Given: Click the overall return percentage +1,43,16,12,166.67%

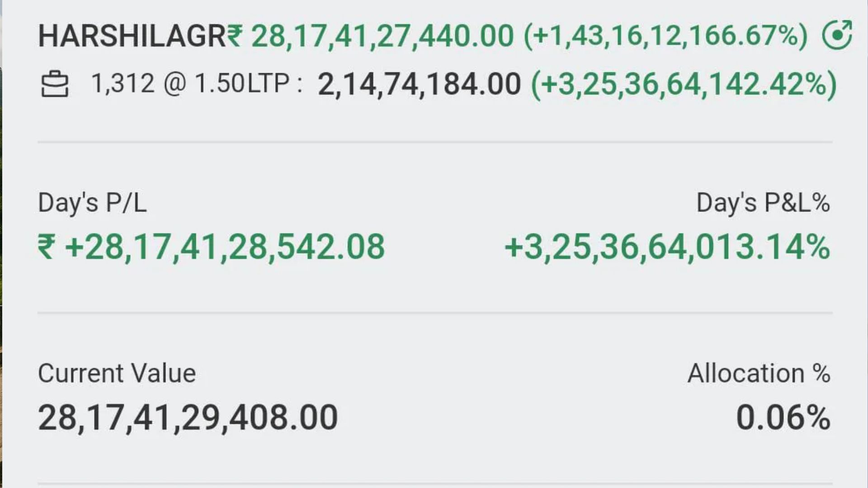Looking at the screenshot, I should point(665,36).
